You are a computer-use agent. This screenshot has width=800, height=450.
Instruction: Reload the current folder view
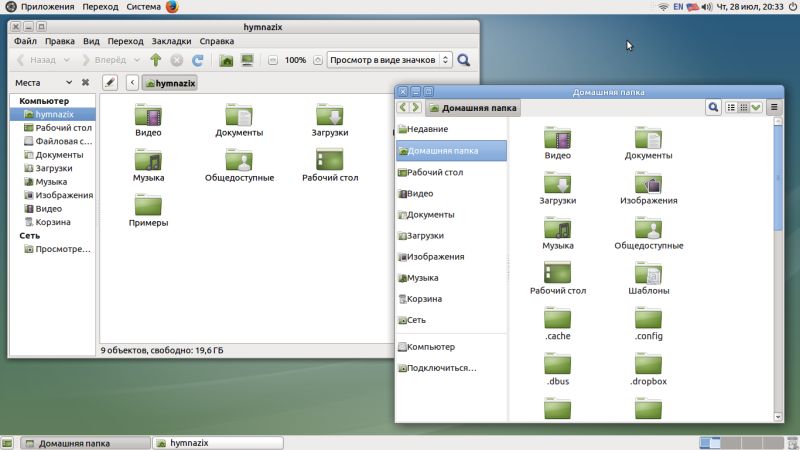click(x=197, y=60)
